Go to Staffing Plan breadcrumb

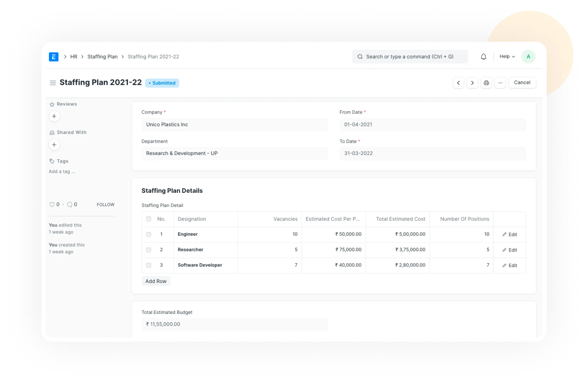pos(102,57)
